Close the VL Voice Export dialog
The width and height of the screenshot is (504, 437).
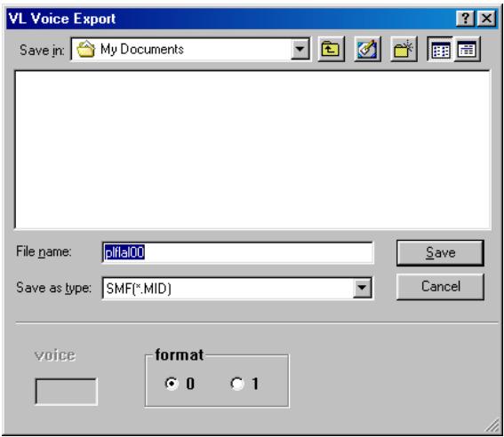click(x=486, y=19)
